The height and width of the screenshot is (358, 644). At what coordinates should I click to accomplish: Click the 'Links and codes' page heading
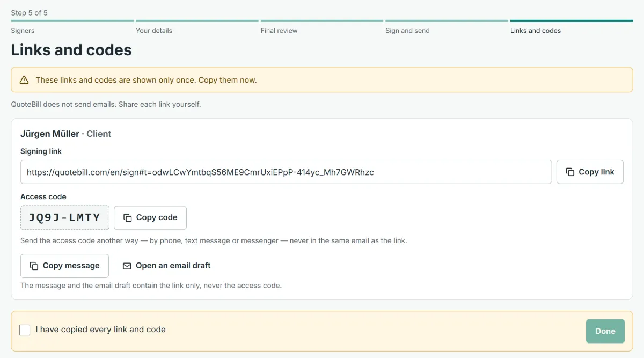click(x=71, y=50)
